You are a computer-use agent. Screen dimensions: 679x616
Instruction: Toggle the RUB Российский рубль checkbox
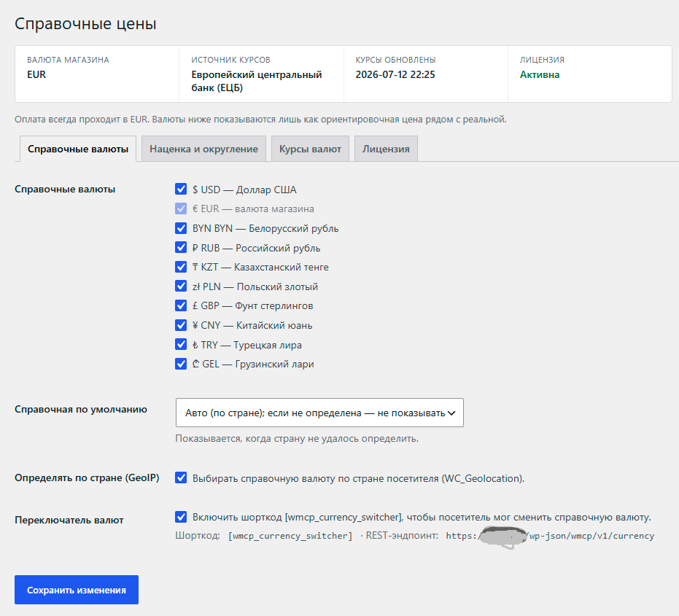tap(181, 247)
